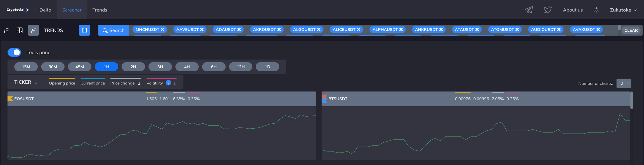Open the About us link
The height and width of the screenshot is (165, 644).
pyautogui.click(x=573, y=10)
